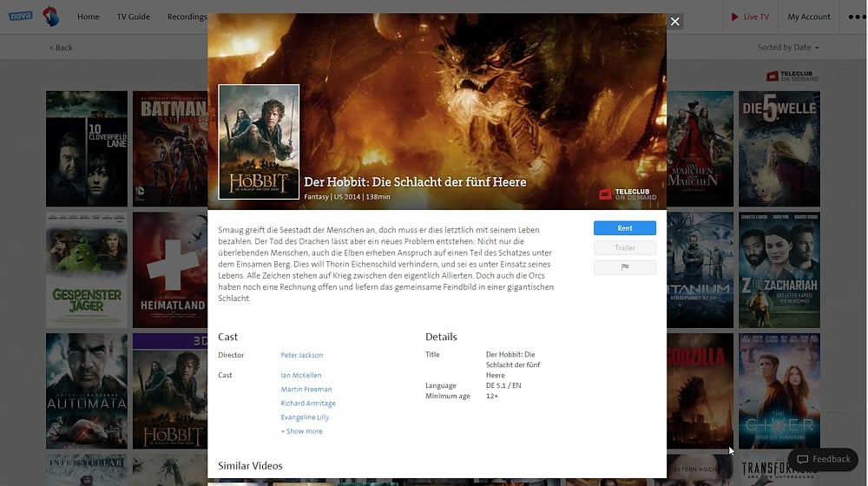The height and width of the screenshot is (486, 868).
Task: Click the 'Fantasy | US 2014 | 138min' text
Action: pyautogui.click(x=347, y=196)
